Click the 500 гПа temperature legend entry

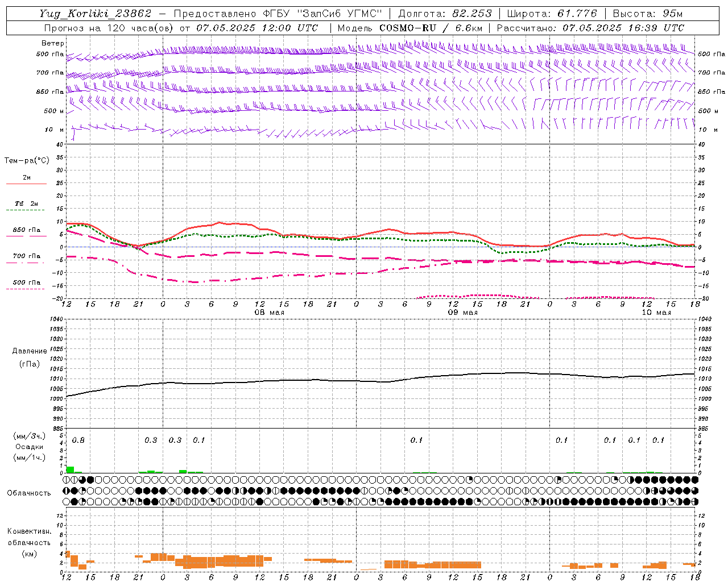pos(27,282)
